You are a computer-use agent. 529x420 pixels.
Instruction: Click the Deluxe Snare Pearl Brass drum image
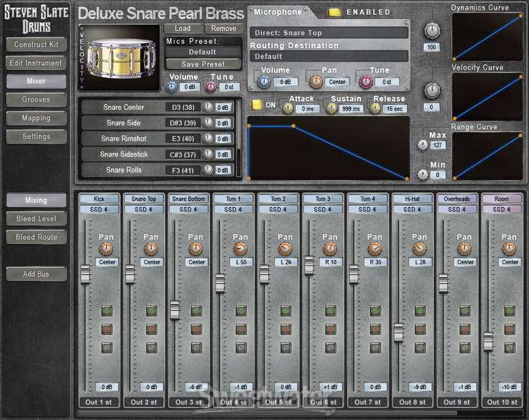pyautogui.click(x=121, y=58)
